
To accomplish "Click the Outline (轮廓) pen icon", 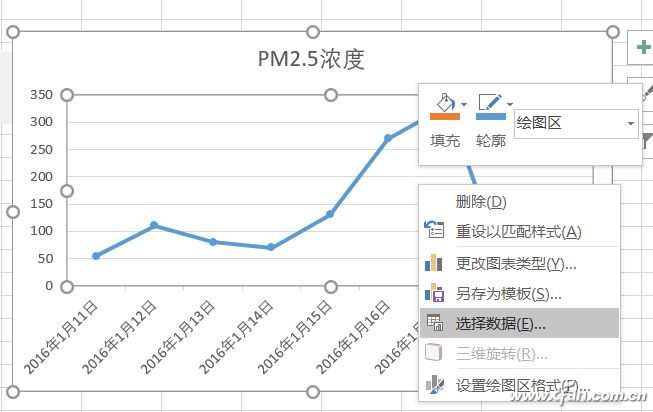I will [x=490, y=102].
